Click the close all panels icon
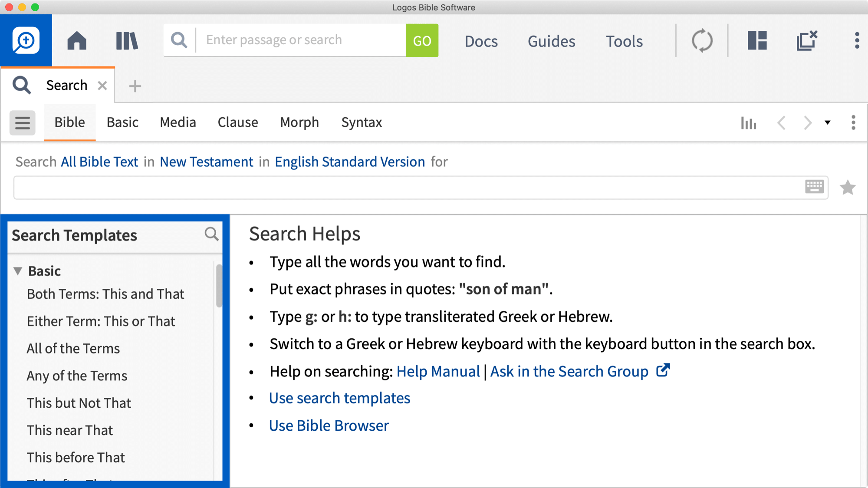Screen dimensions: 868x488 (x=807, y=40)
